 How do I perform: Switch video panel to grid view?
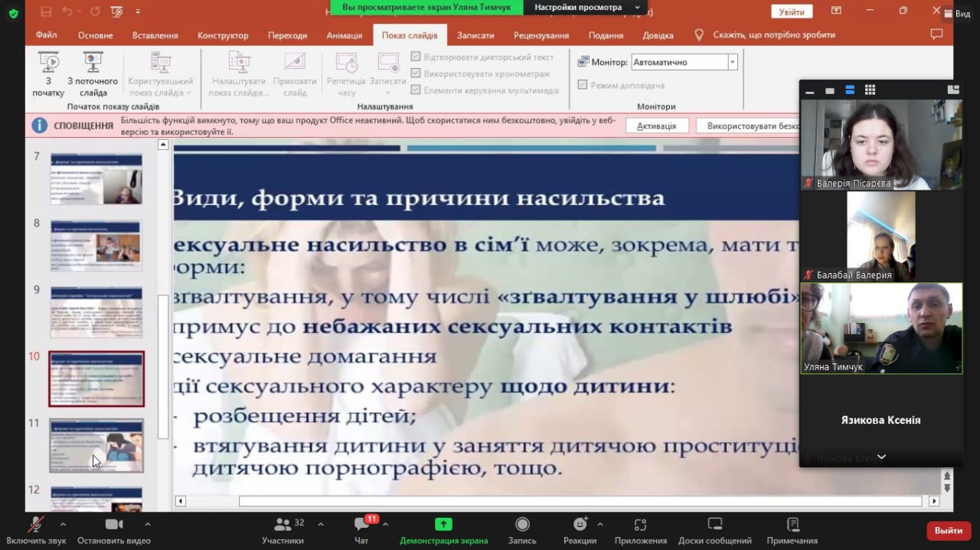pyautogui.click(x=870, y=90)
